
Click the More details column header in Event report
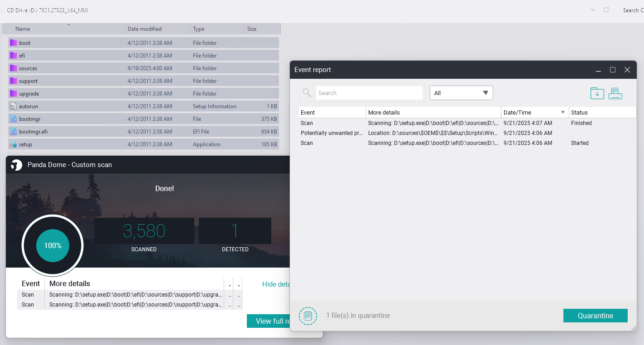point(433,112)
